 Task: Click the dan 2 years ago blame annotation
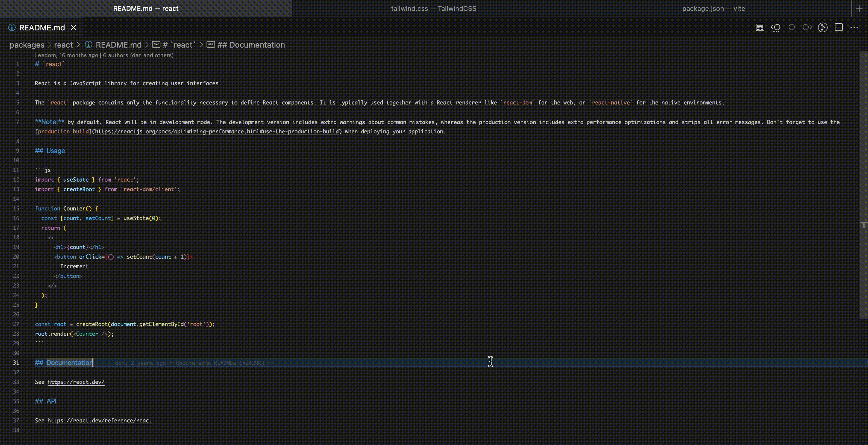(x=194, y=363)
